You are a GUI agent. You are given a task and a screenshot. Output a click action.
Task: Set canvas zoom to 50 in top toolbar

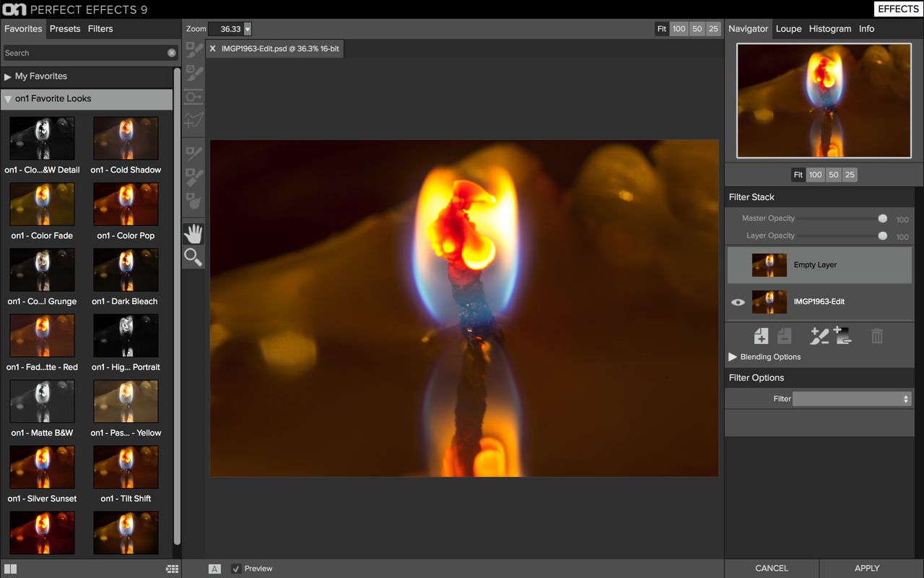[x=697, y=29]
